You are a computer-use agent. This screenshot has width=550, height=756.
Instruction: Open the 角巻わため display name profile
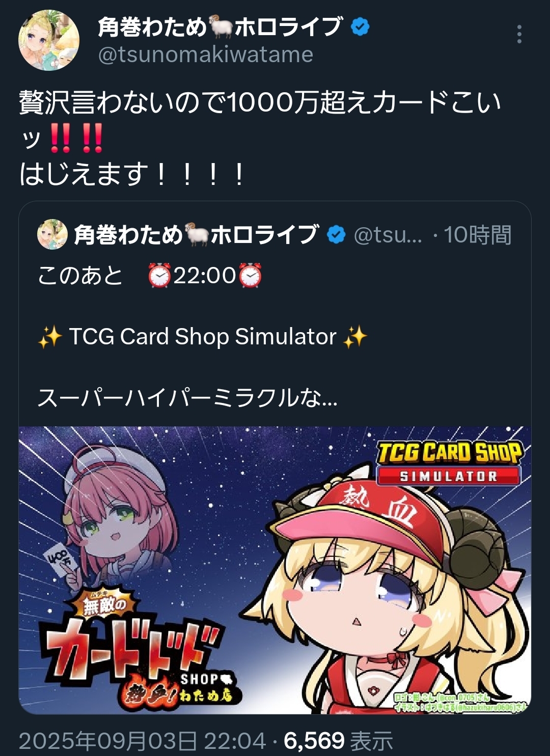click(x=219, y=27)
